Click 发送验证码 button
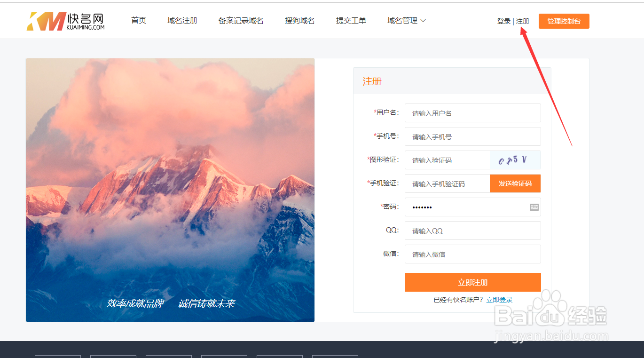The width and height of the screenshot is (644, 358). click(515, 183)
